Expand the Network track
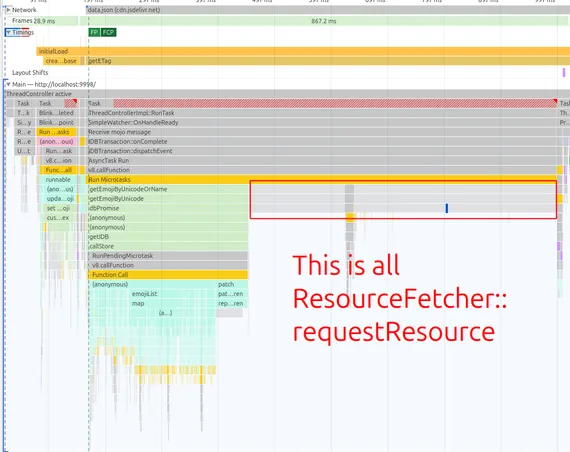 point(8,10)
